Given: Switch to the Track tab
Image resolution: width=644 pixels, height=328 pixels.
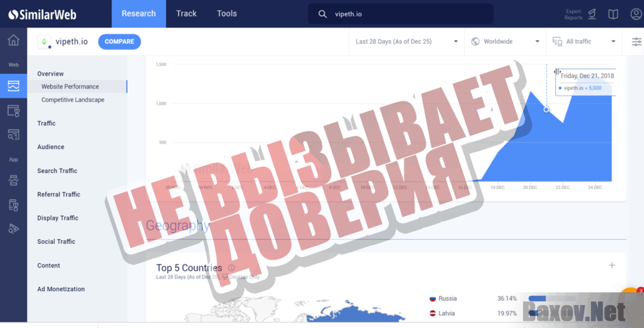Looking at the screenshot, I should click(x=186, y=14).
